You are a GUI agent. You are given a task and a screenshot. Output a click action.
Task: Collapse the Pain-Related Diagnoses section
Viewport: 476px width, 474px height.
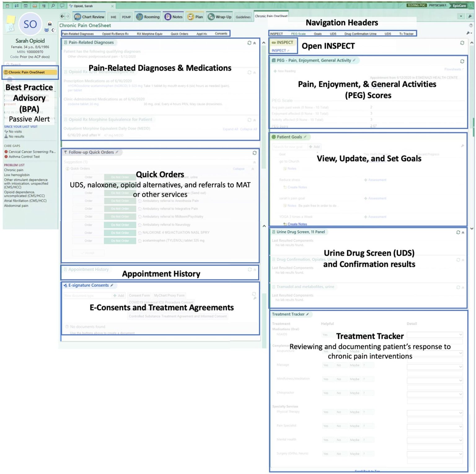point(254,43)
